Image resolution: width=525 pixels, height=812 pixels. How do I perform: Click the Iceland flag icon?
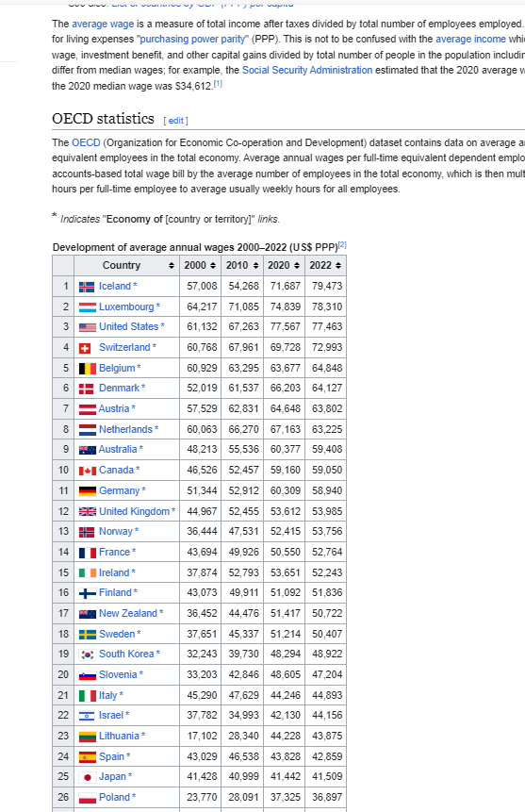pyautogui.click(x=87, y=287)
